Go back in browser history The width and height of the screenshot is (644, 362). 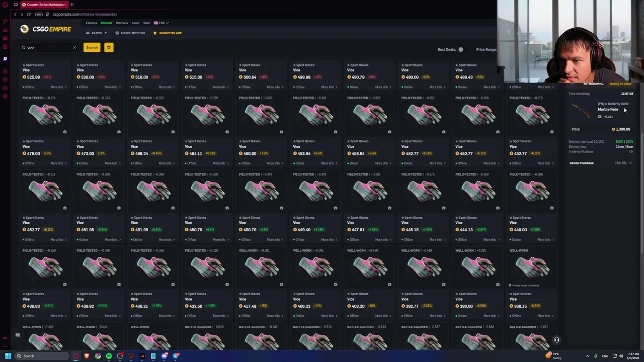point(15,14)
